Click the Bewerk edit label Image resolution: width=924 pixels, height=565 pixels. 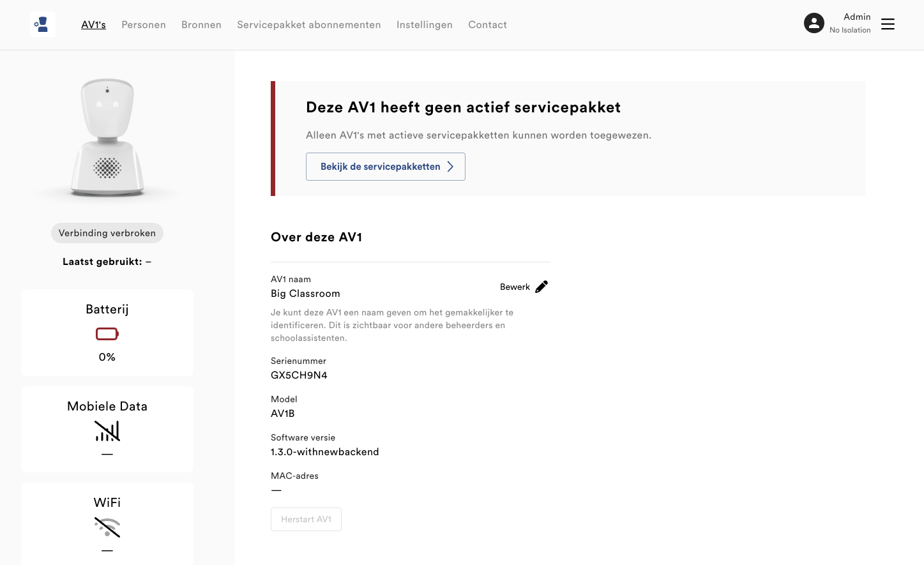pos(515,287)
